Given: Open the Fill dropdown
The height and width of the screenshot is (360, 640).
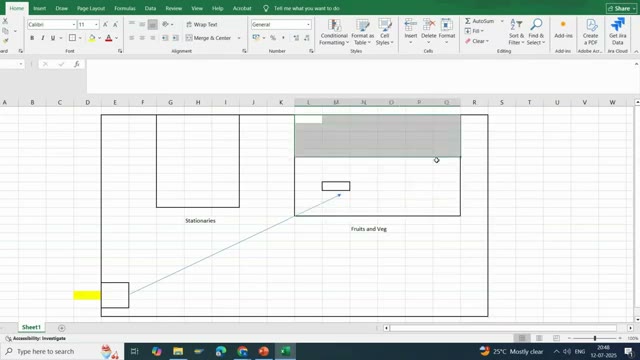Looking at the screenshot, I should 474,31.
